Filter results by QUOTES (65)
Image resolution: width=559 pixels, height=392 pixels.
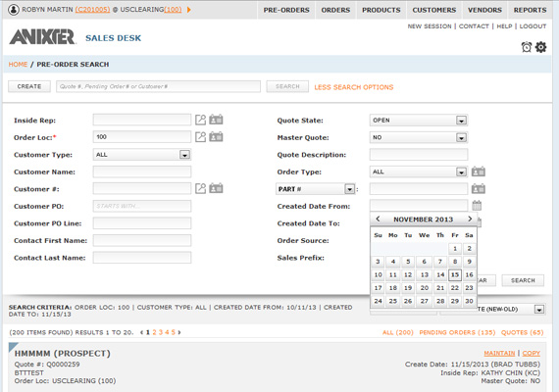[x=522, y=332]
